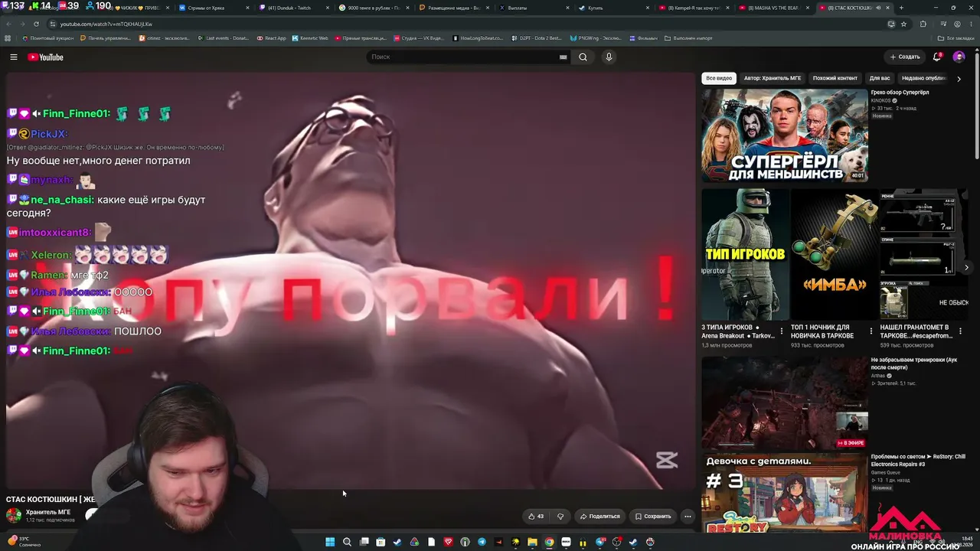Select the 'Все видео' filter chip
The height and width of the screenshot is (551, 980).
[x=719, y=78]
